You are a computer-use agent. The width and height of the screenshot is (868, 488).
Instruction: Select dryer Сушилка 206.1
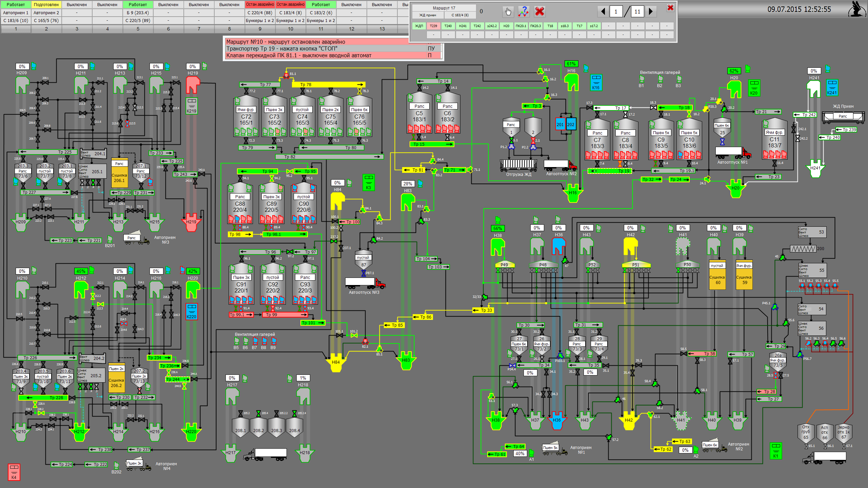point(119,173)
